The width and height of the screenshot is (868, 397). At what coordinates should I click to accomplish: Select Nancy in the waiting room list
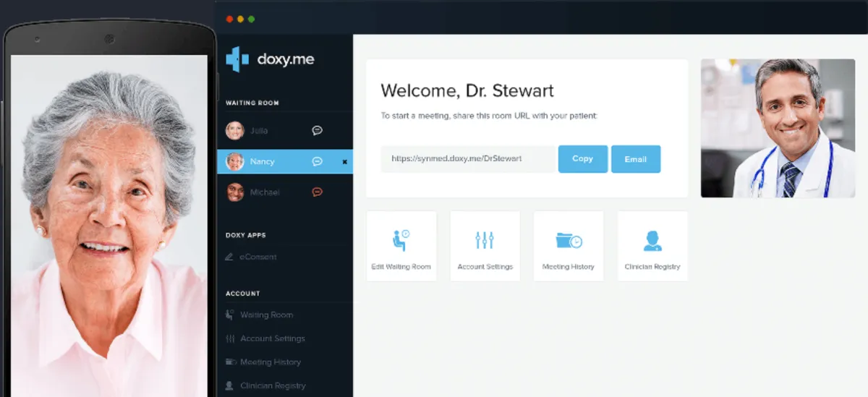[285, 161]
